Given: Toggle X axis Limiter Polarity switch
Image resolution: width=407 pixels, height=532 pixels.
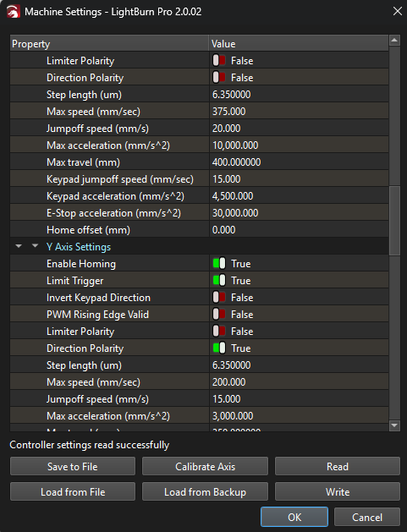Looking at the screenshot, I should point(219,60).
